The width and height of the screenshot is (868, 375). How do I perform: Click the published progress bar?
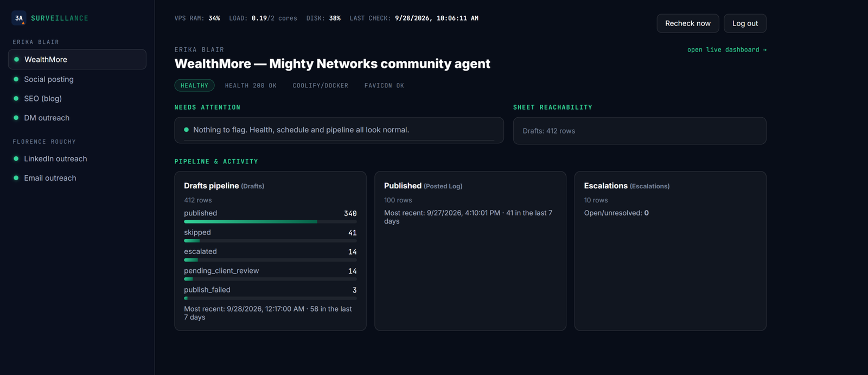(270, 221)
